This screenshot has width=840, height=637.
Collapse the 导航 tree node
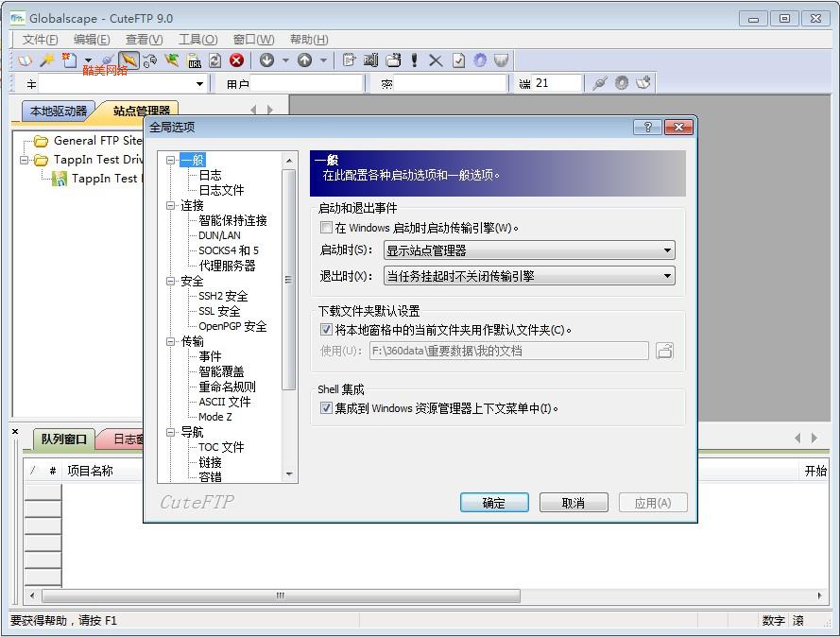click(170, 432)
